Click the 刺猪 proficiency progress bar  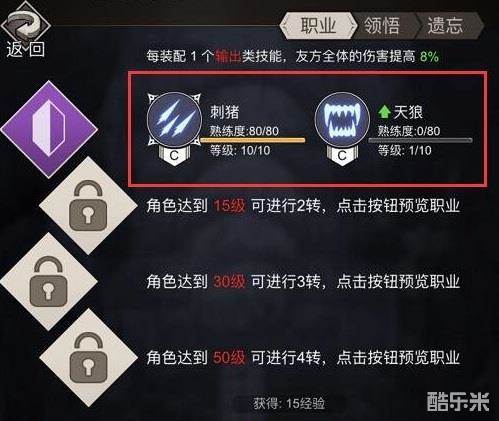click(253, 140)
